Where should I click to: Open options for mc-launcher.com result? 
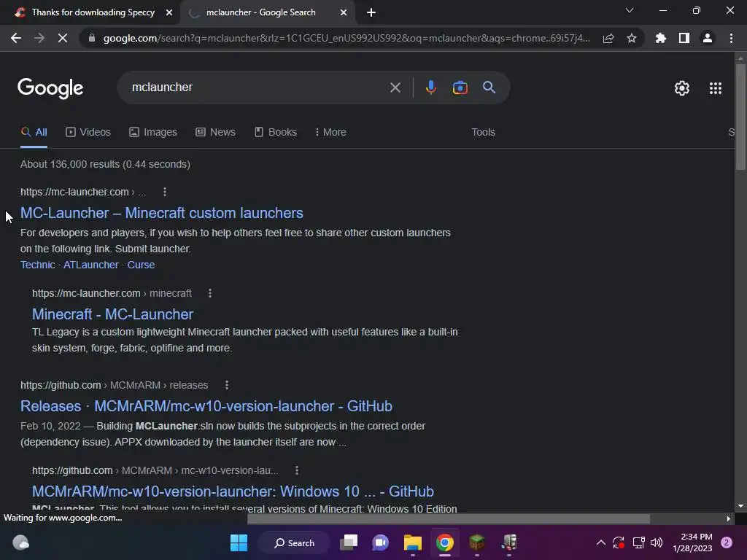click(165, 192)
